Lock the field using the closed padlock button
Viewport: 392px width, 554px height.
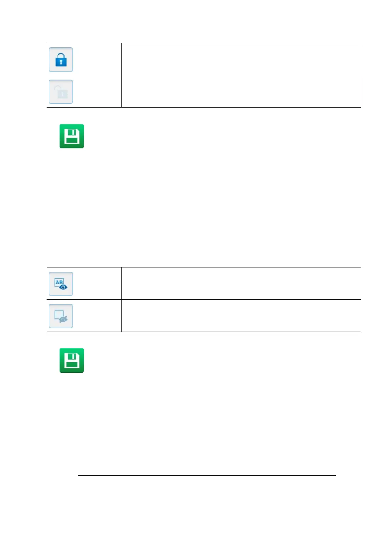tap(61, 60)
